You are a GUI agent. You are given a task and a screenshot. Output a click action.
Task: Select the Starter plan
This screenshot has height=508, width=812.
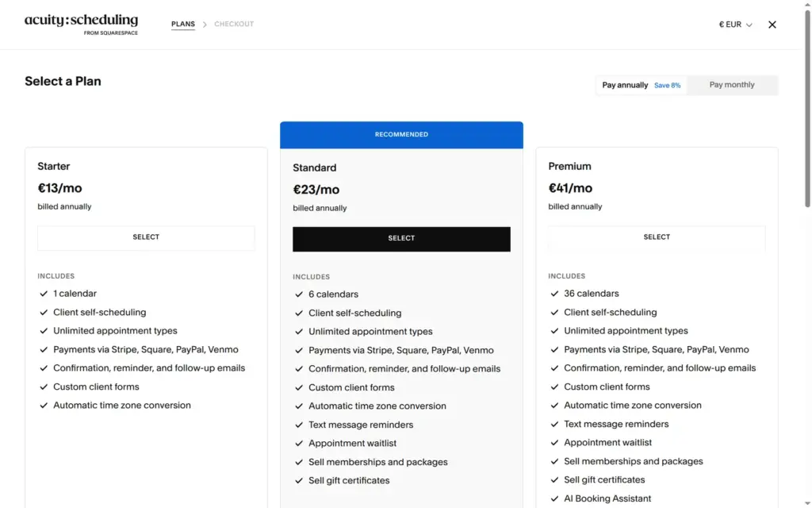point(146,237)
